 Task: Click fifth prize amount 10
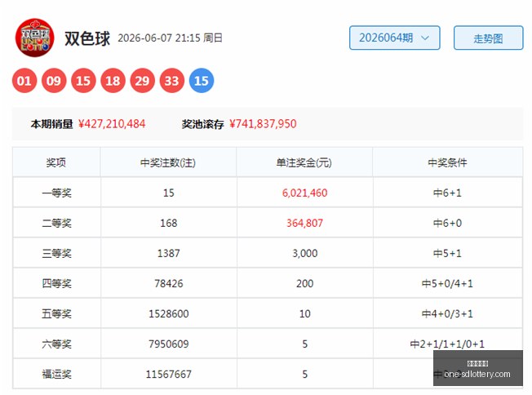[x=304, y=313]
